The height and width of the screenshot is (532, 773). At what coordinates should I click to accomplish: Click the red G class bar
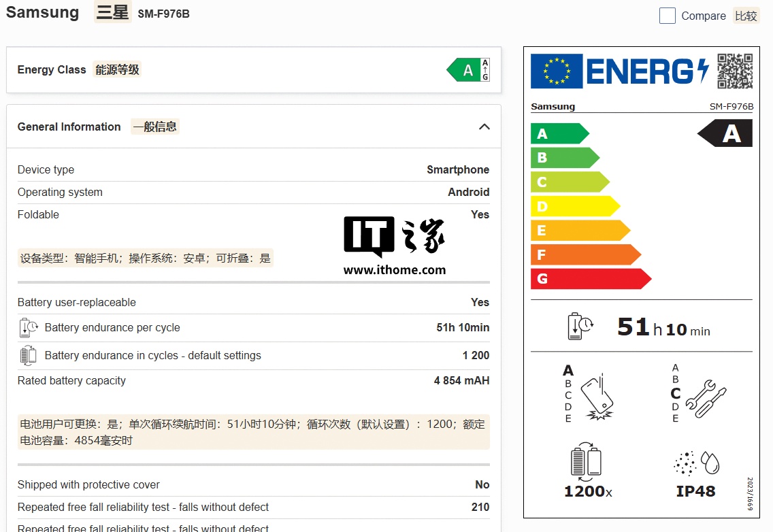591,278
